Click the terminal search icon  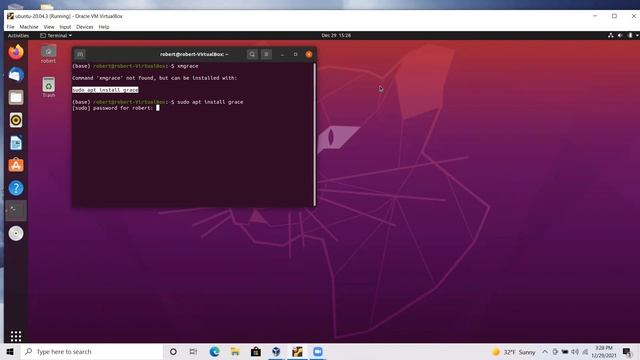coord(252,54)
